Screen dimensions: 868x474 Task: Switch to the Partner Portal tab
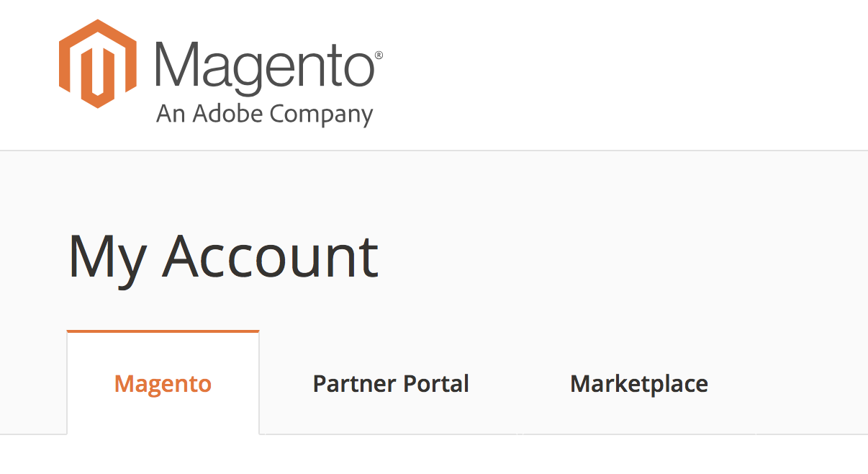391,383
